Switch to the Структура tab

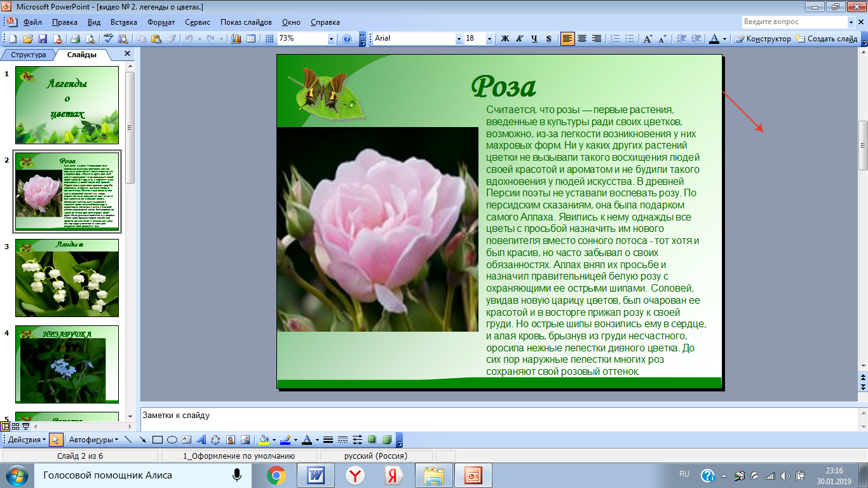coord(28,55)
